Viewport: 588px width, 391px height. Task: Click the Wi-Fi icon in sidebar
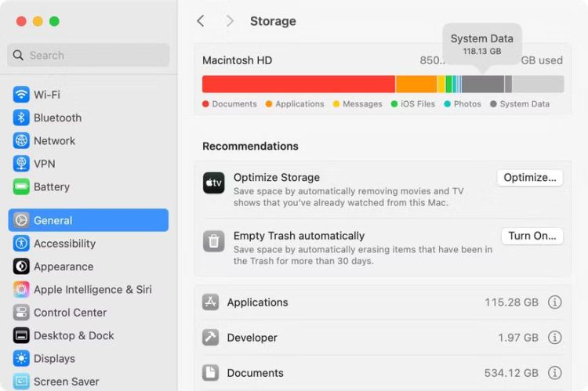21,95
